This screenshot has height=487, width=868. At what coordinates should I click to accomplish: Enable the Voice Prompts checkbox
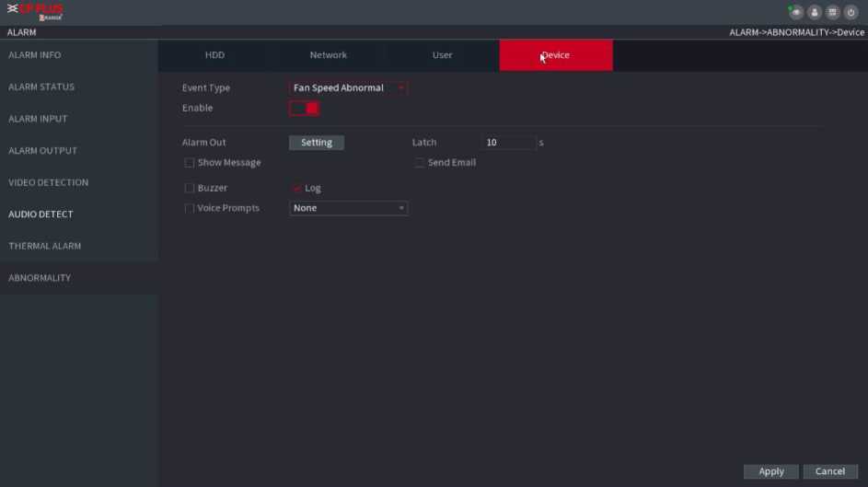click(190, 208)
